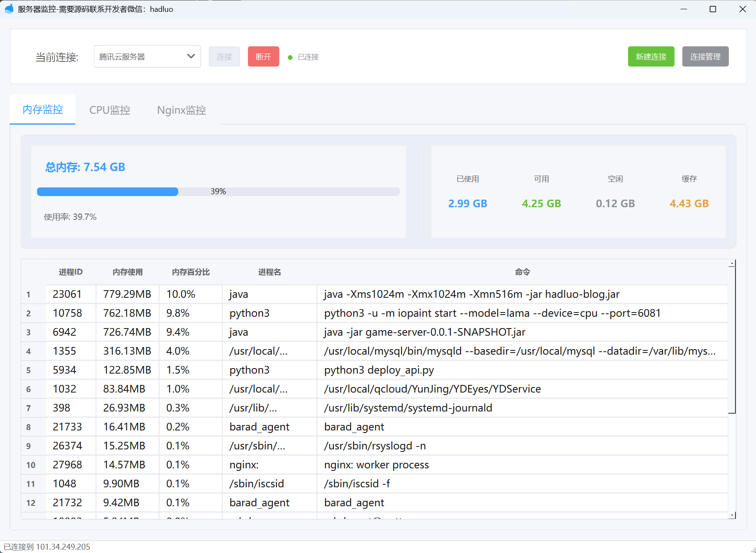
Task: Click the game-server-0.0.1-SNAPSHOT.jar command cell
Action: pyautogui.click(x=522, y=332)
